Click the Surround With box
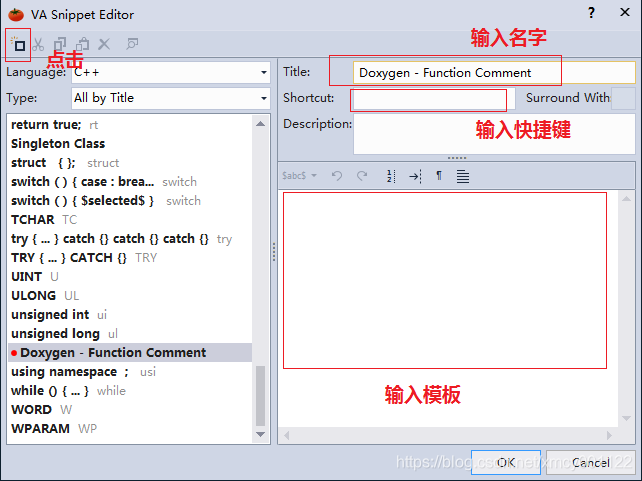642x481 pixels. [x=623, y=98]
